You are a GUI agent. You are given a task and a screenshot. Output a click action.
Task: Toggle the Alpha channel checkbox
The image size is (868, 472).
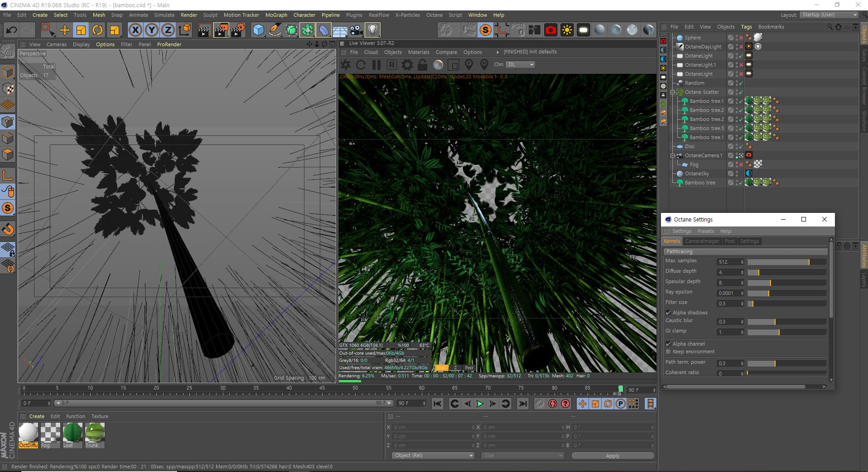(x=668, y=344)
